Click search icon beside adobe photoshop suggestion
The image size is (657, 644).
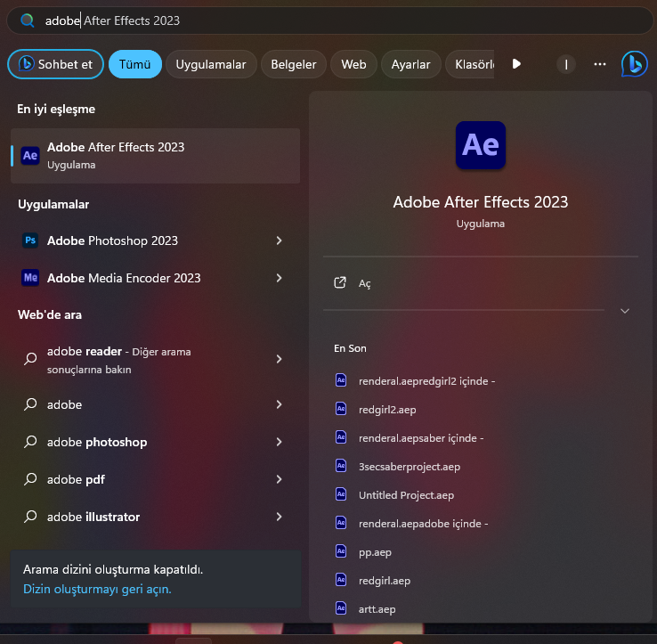[30, 442]
